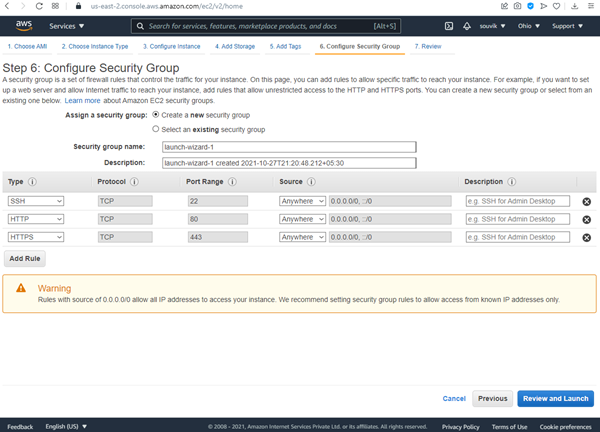This screenshot has width=600, height=432.
Task: Open the HTTP type dropdown
Action: tap(36, 219)
